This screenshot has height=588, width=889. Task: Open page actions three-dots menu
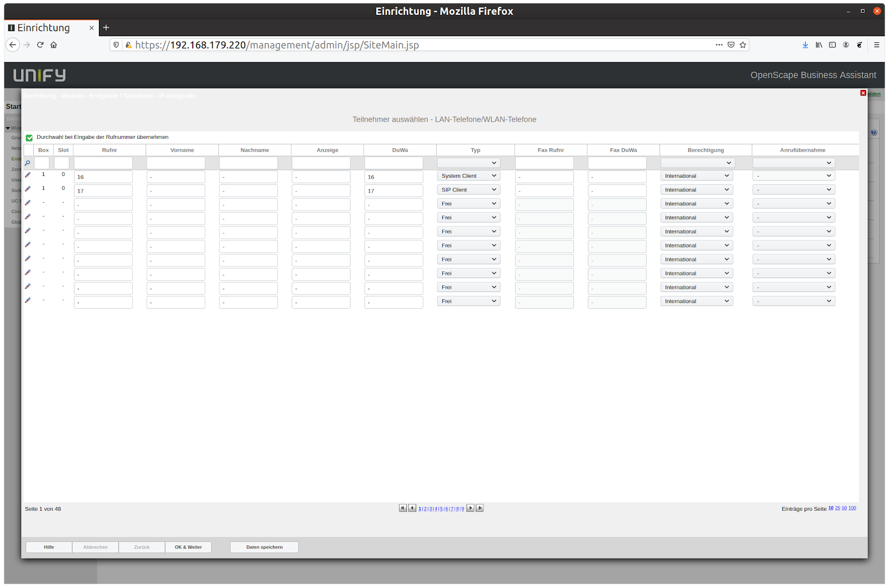click(x=719, y=45)
